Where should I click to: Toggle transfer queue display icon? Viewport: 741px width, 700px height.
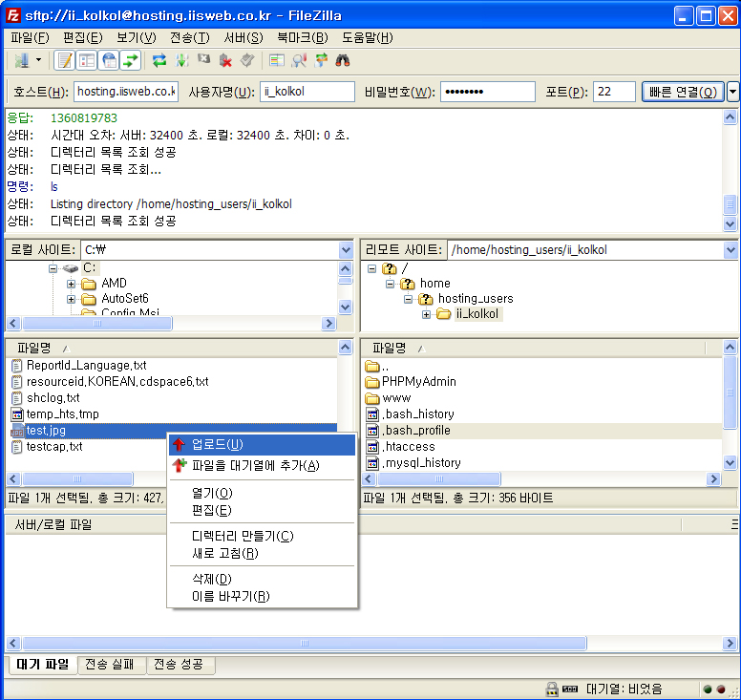click(131, 61)
